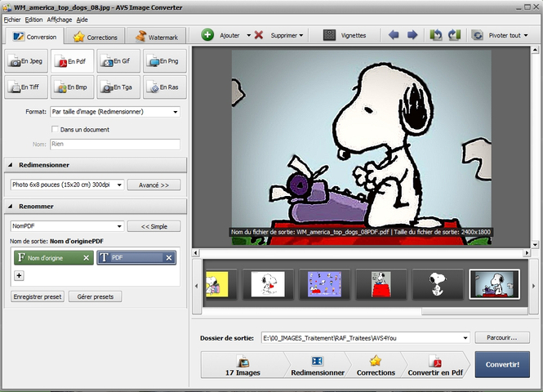Click the green Ajouter plus icon
Viewport: 543px width, 392px height.
(x=207, y=35)
